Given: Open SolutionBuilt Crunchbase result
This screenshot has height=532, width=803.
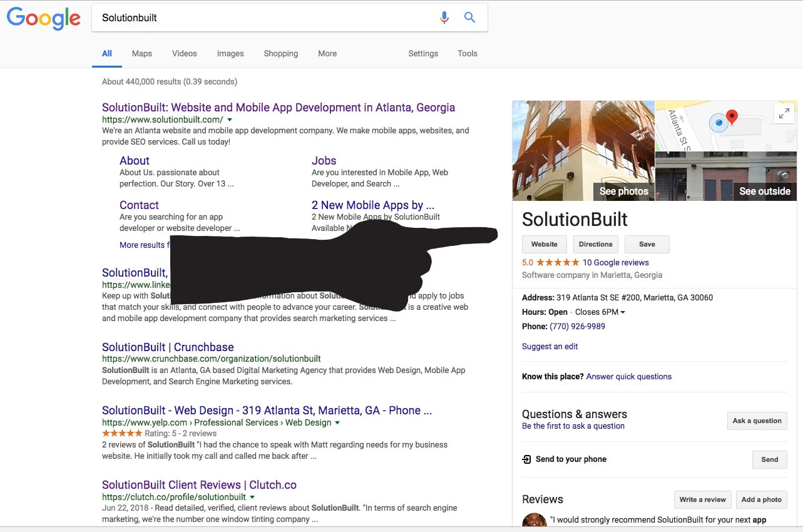Looking at the screenshot, I should (x=168, y=347).
